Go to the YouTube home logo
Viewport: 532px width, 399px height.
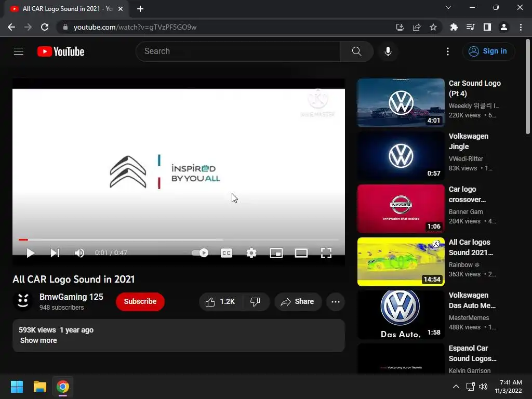point(61,51)
